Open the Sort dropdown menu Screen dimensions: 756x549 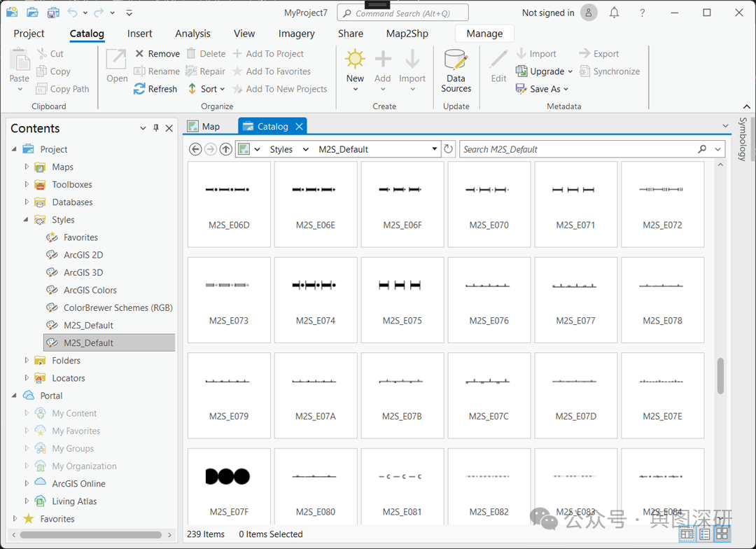207,89
